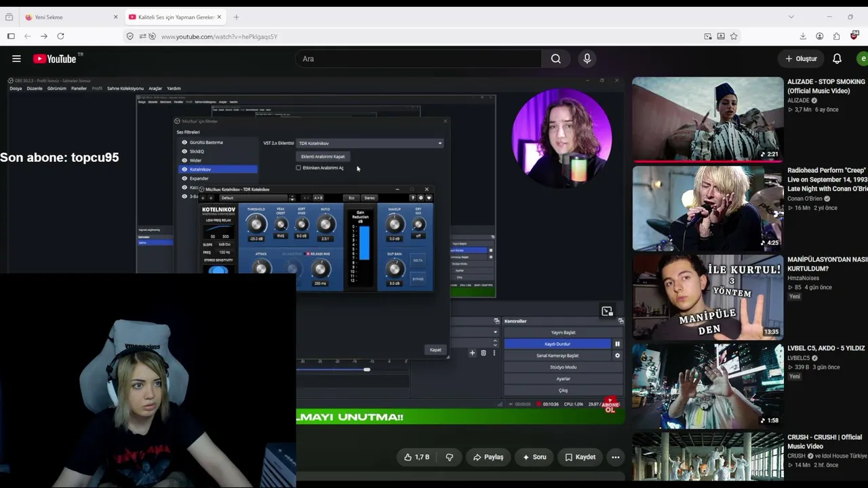Reload the page in browser toolbar
This screenshot has width=868, height=488.
coord(60,36)
